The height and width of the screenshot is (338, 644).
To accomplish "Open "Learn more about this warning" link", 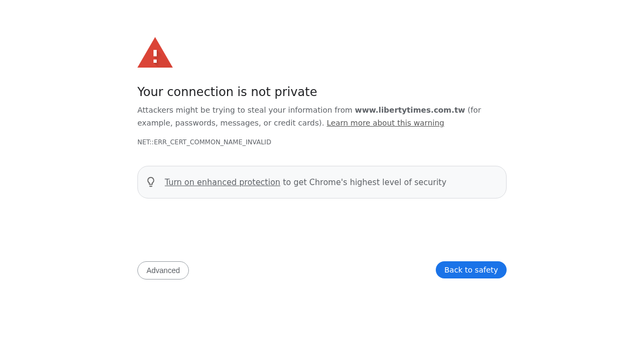I will click(x=385, y=123).
